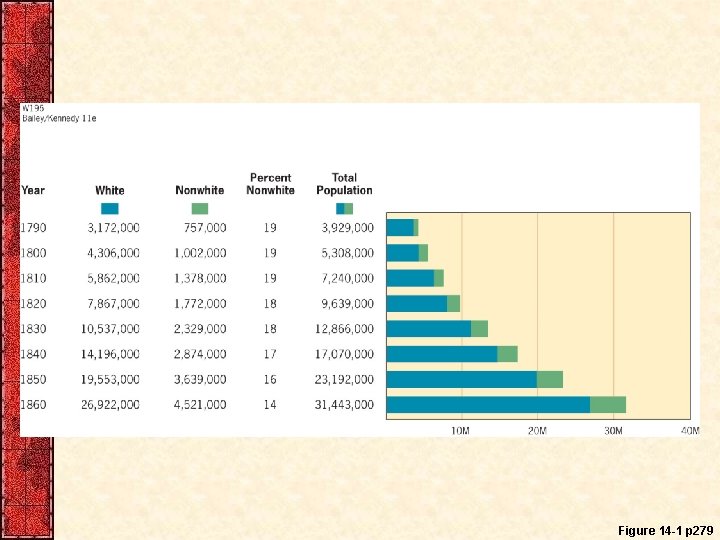Select year 1810 row label
The width and height of the screenshot is (720, 540).
tap(33, 278)
